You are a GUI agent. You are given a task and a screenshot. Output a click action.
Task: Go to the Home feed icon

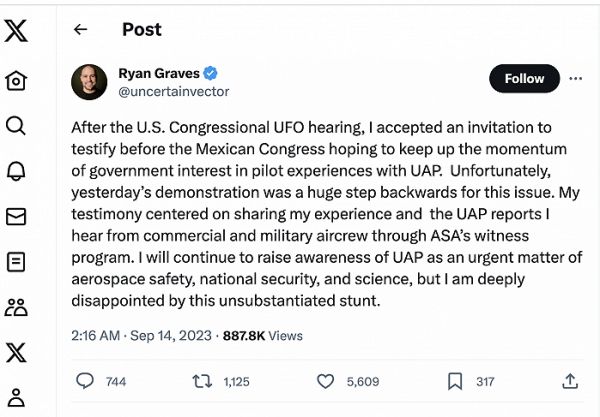click(x=16, y=81)
